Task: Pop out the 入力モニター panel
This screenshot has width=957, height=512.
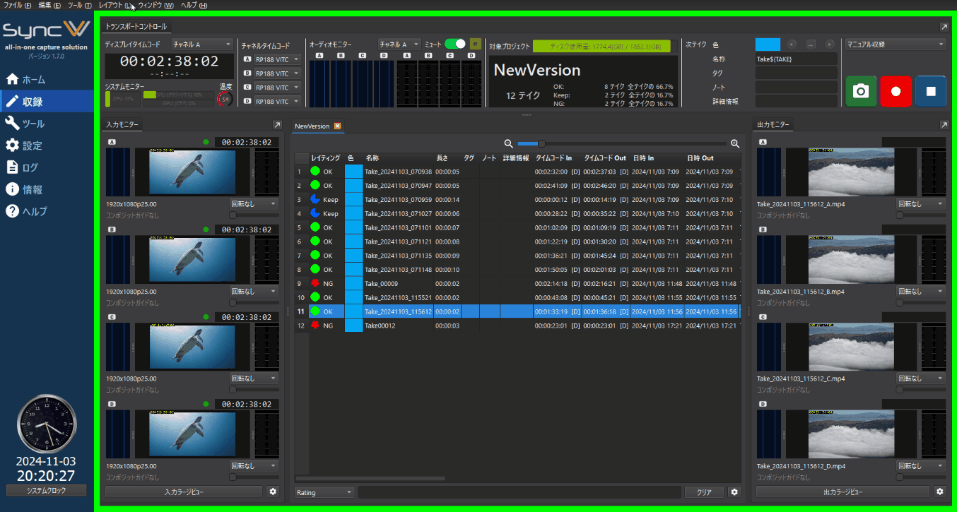Action: 277,125
